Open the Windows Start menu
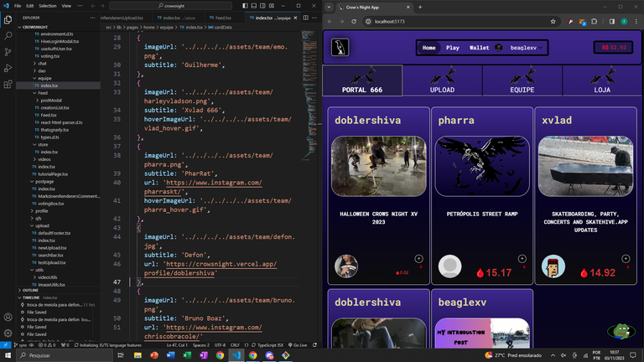The width and height of the screenshot is (644, 362). coord(8,355)
